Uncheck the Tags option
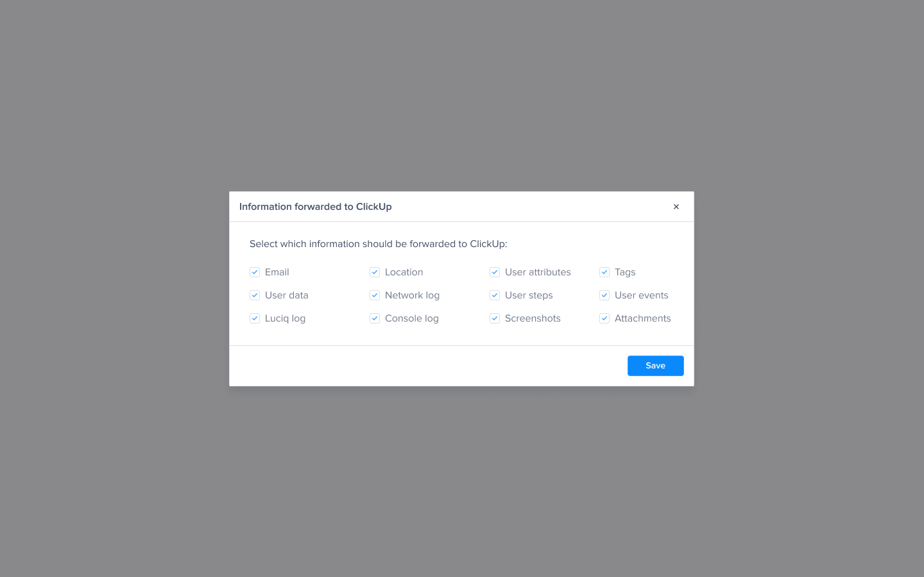Image resolution: width=924 pixels, height=577 pixels. (604, 272)
